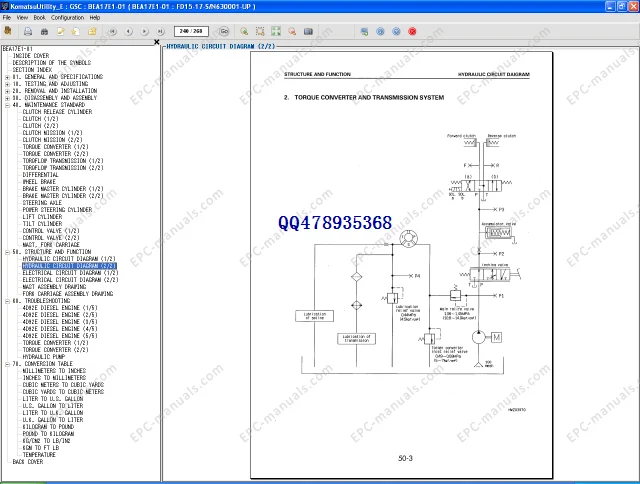Click the Go button
The width and height of the screenshot is (640, 484).
(224, 31)
